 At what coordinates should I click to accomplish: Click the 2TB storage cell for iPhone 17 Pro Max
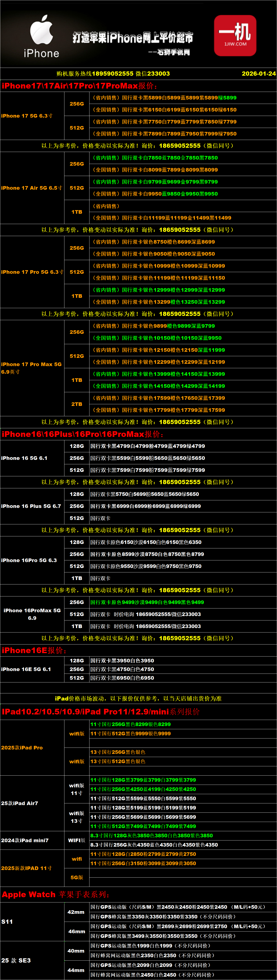click(x=77, y=404)
